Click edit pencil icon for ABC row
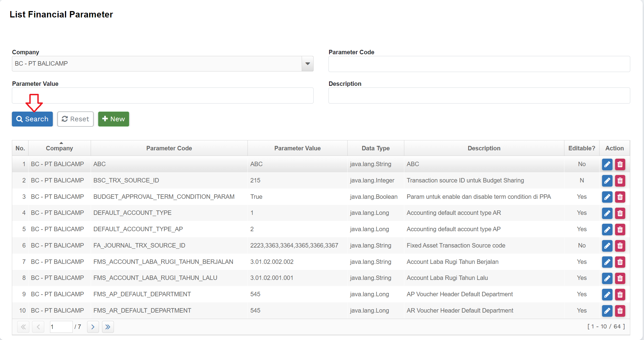Viewport: 644px width, 340px height. coord(607,164)
